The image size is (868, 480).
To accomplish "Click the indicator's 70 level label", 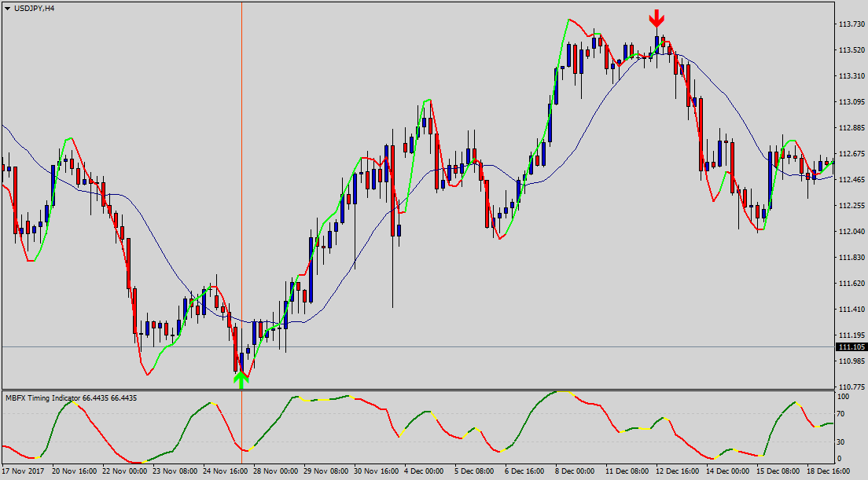I will 841,413.
